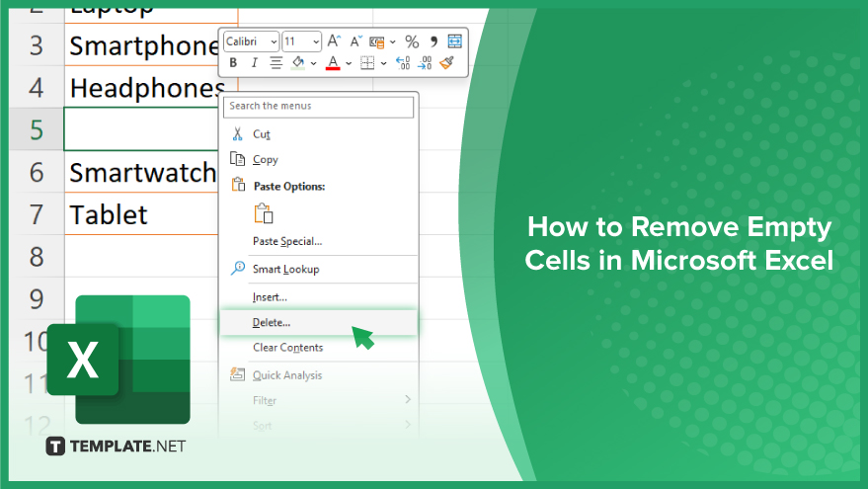This screenshot has width=868, height=489.
Task: Select Quick Analysis menu entry
Action: pos(318,375)
